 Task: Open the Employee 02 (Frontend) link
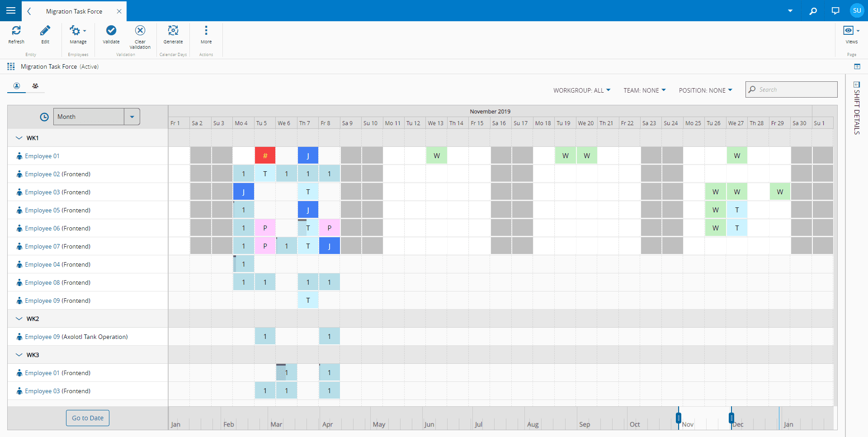(x=57, y=174)
